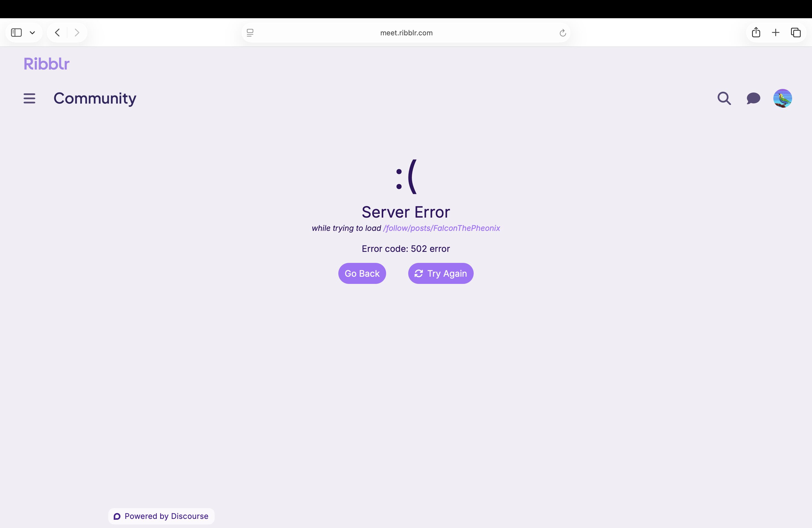
Task: Show the tab overview
Action: tap(796, 33)
